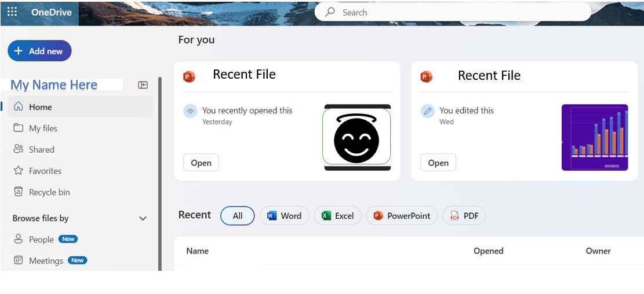The height and width of the screenshot is (294, 644).
Task: Focus the Search input field
Action: pos(453,12)
